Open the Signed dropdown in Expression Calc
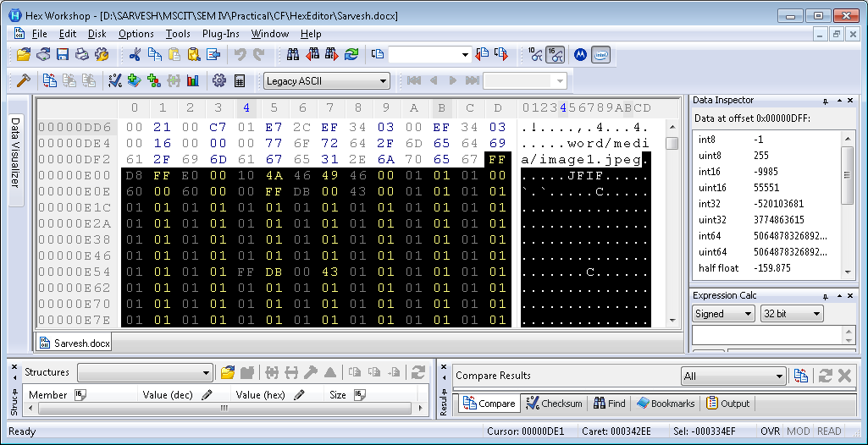 [x=749, y=313]
